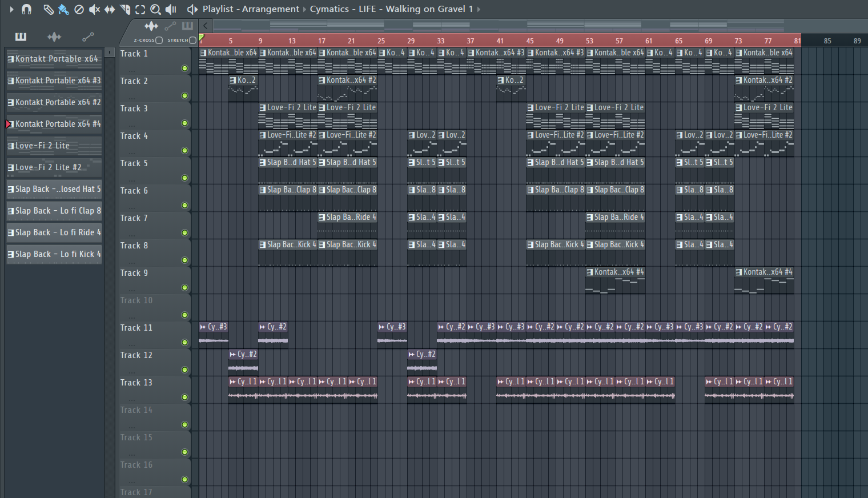Expand the arrow after Walking on Gravel 1

pyautogui.click(x=479, y=9)
